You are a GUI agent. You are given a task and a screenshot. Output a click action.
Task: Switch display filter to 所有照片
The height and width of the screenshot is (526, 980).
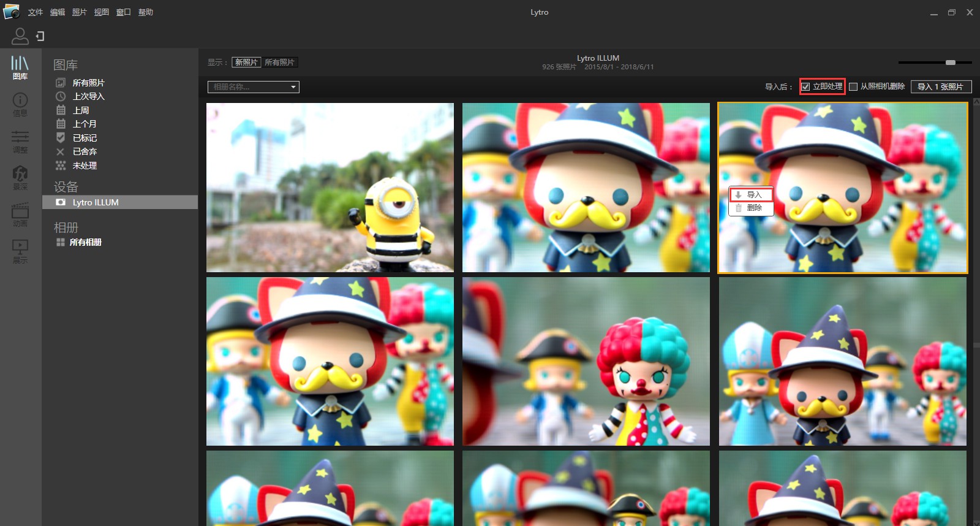(x=279, y=63)
